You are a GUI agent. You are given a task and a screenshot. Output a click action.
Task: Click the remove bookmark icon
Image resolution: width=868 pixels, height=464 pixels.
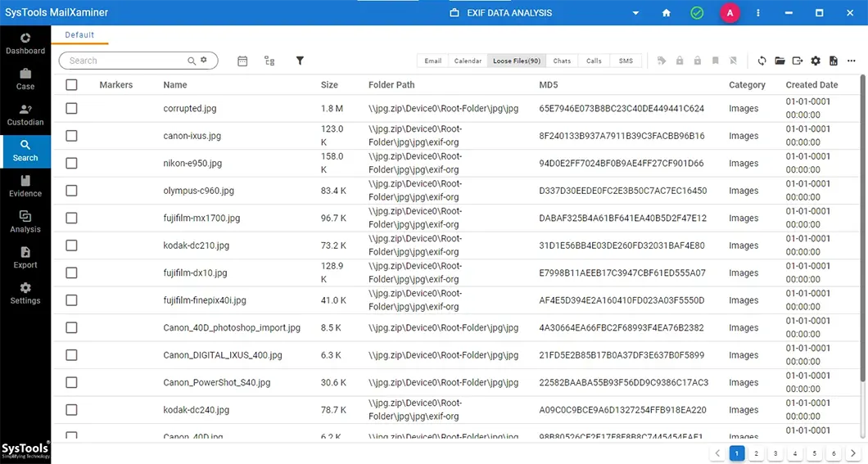pos(734,61)
